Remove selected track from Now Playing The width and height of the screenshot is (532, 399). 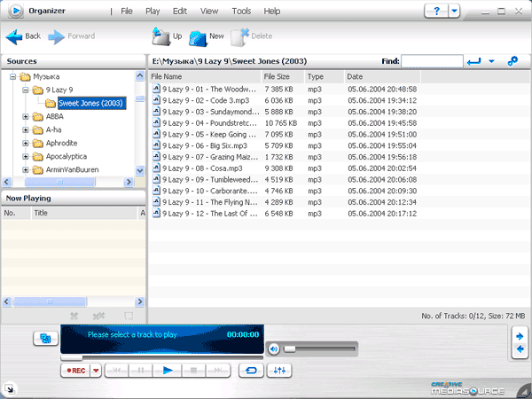pos(74,317)
